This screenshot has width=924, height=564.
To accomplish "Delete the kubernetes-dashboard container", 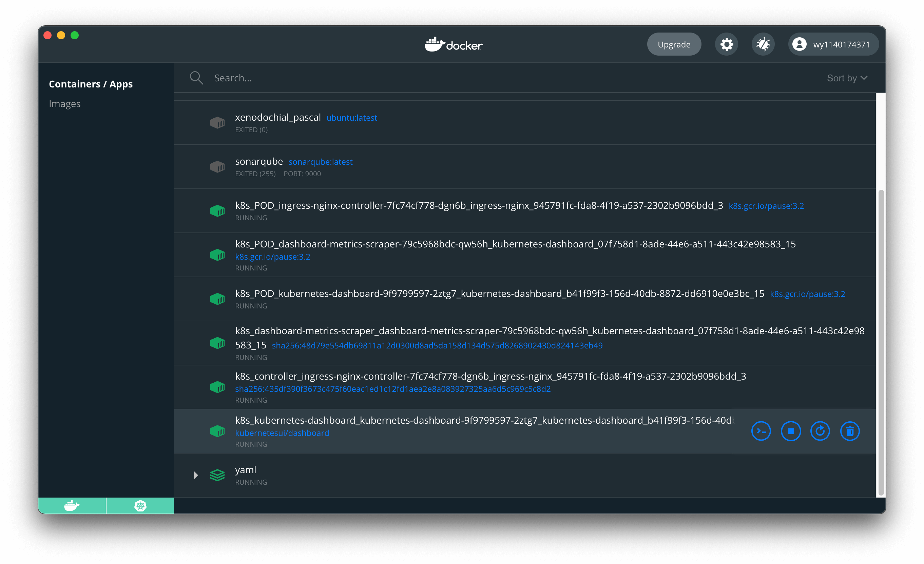I will [850, 431].
